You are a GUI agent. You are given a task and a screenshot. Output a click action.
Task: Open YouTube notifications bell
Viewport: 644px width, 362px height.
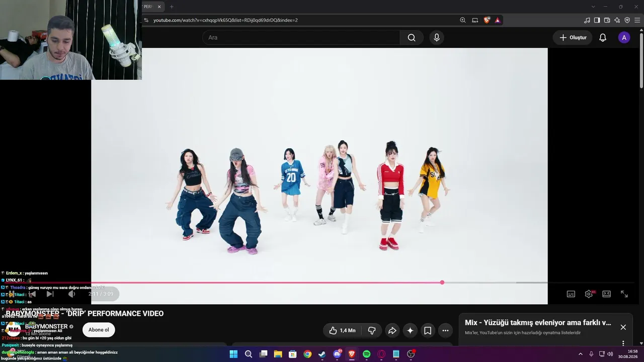[x=602, y=38]
